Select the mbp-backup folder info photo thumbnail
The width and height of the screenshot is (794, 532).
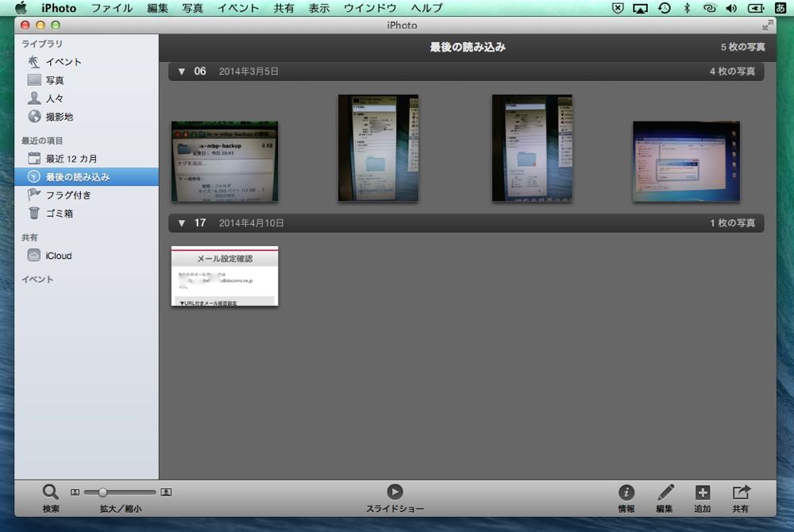click(x=225, y=161)
